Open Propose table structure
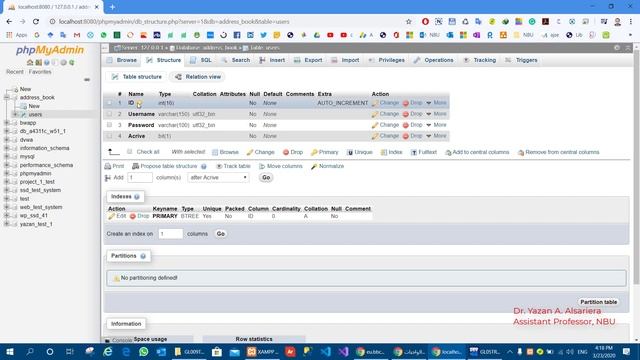This screenshot has width=640, height=360. coord(165,166)
